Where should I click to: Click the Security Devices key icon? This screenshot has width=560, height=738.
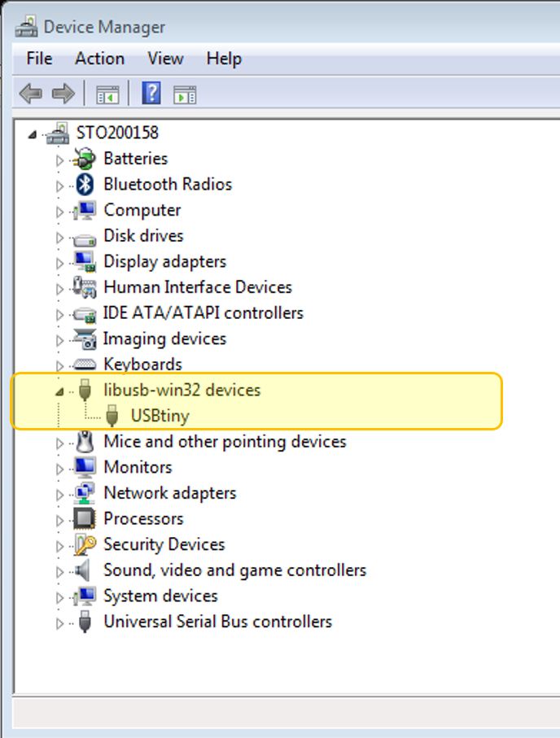(85, 544)
